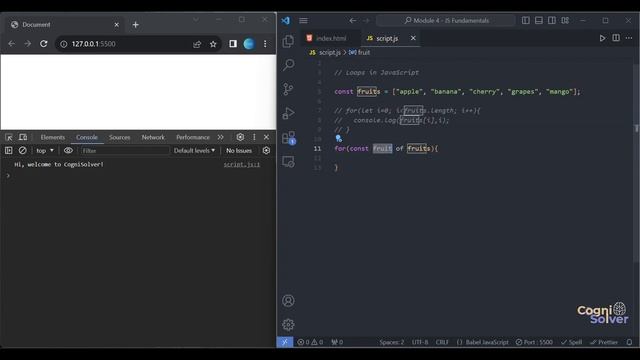Open the browser profile avatar

(x=249, y=44)
